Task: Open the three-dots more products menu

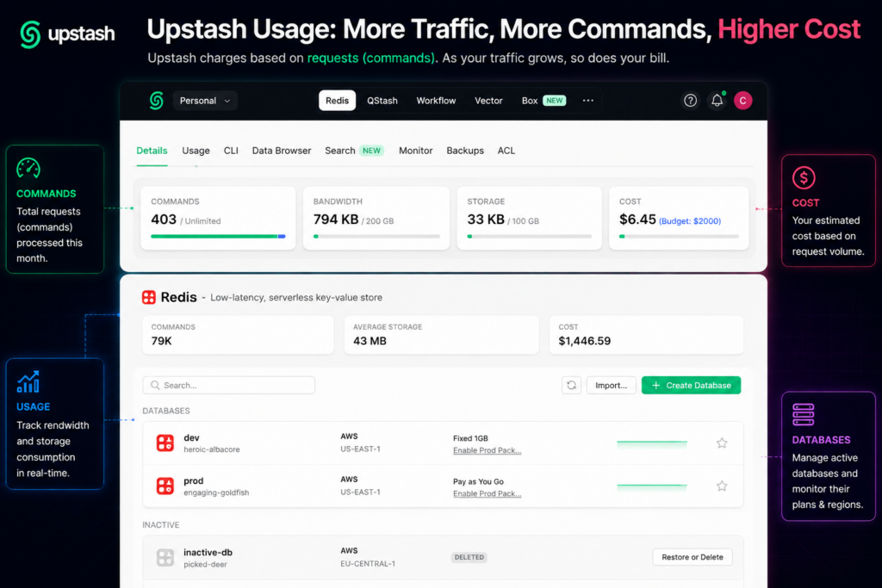Action: coord(587,100)
